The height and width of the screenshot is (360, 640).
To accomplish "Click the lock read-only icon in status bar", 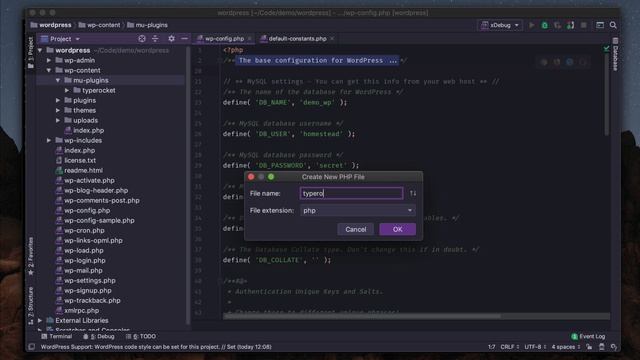I will (x=589, y=347).
